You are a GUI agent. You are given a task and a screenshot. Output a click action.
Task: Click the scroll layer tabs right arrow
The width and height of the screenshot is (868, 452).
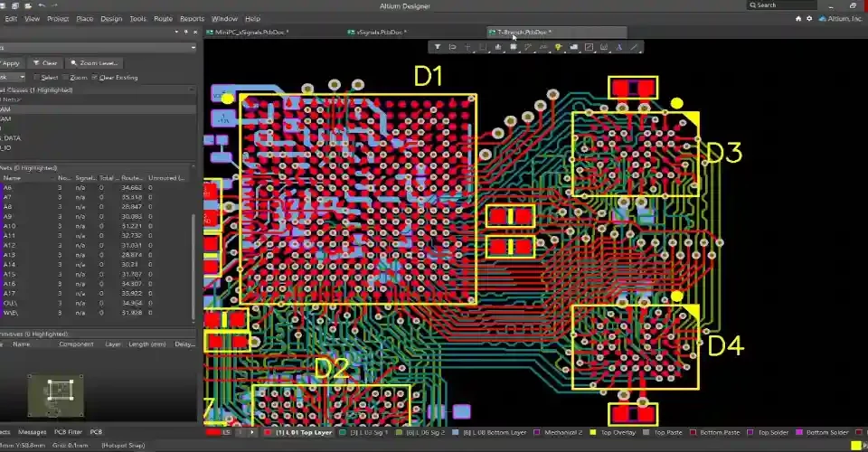click(252, 432)
